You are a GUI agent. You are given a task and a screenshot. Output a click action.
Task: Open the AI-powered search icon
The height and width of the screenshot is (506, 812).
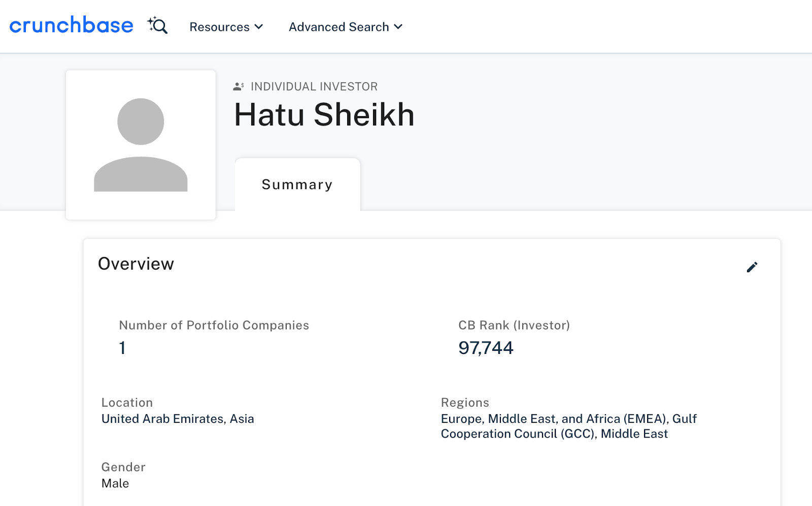(x=158, y=25)
